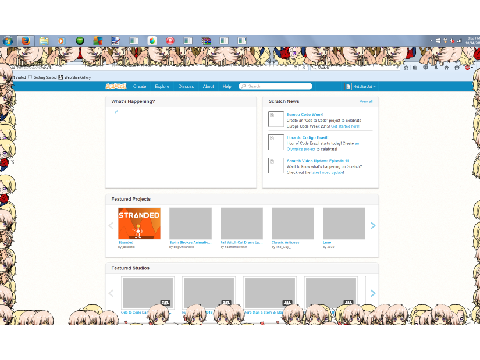The image size is (480, 360).
Task: Open the third featured project thumbnail
Action: (242, 223)
